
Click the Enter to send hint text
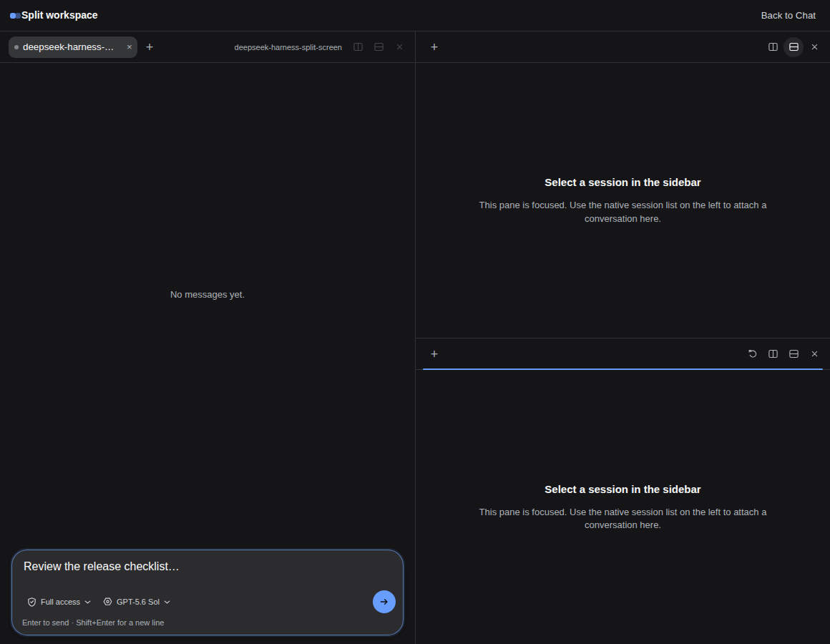93,623
